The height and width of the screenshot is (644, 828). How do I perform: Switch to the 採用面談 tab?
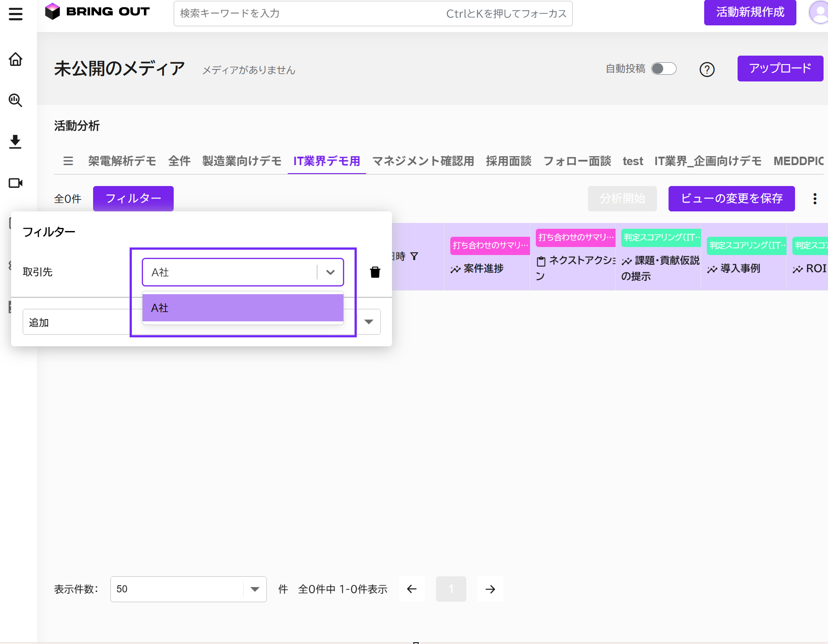pos(508,161)
